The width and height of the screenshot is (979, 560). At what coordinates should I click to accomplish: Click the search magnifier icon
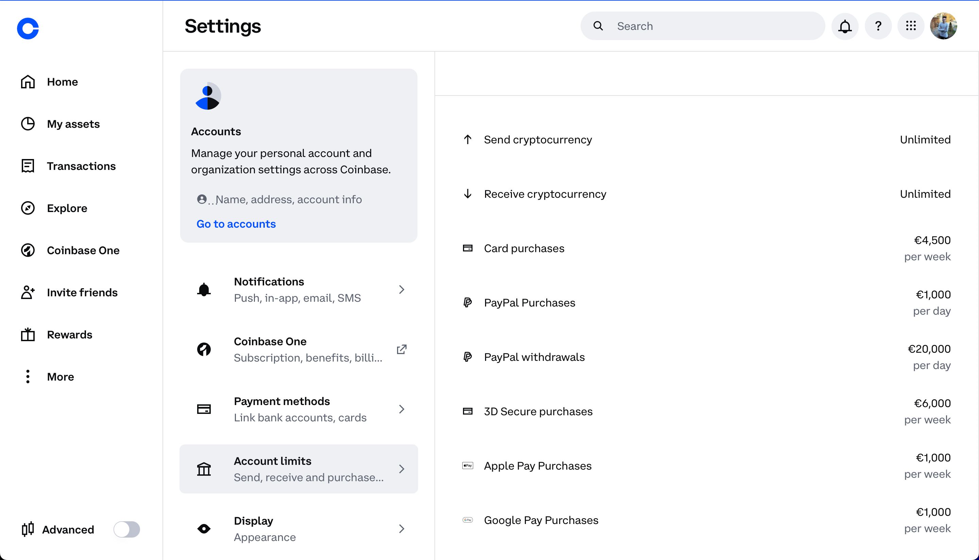pyautogui.click(x=598, y=26)
